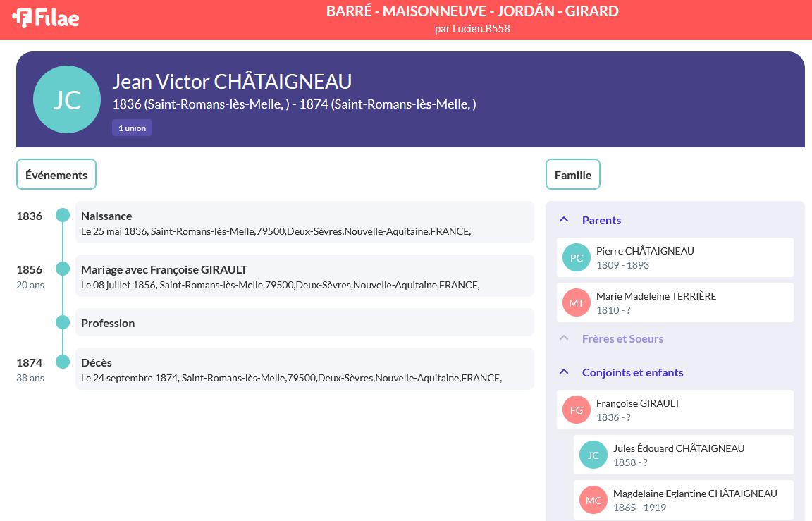Click the 1836 - 1874 Saint-Romans-lès-Melle dates line

[x=294, y=104]
